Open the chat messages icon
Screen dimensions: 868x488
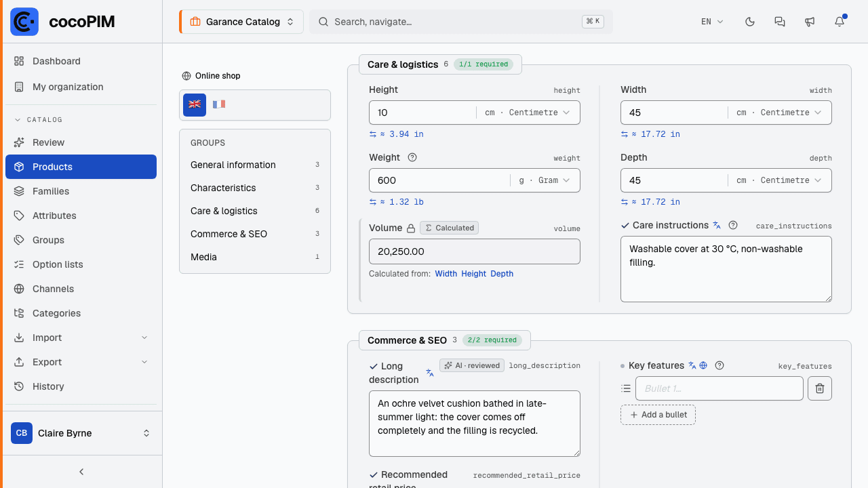[x=780, y=22]
